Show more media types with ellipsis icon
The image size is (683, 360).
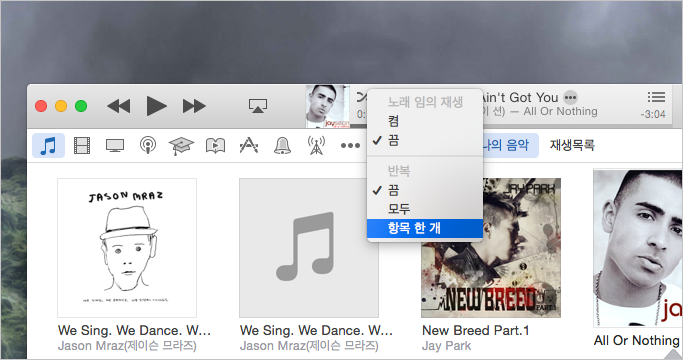[x=350, y=146]
